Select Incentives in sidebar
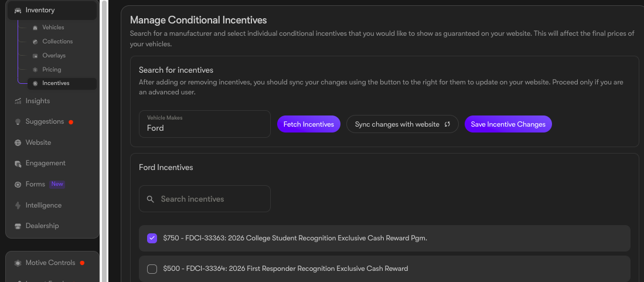644x282 pixels. point(62,83)
